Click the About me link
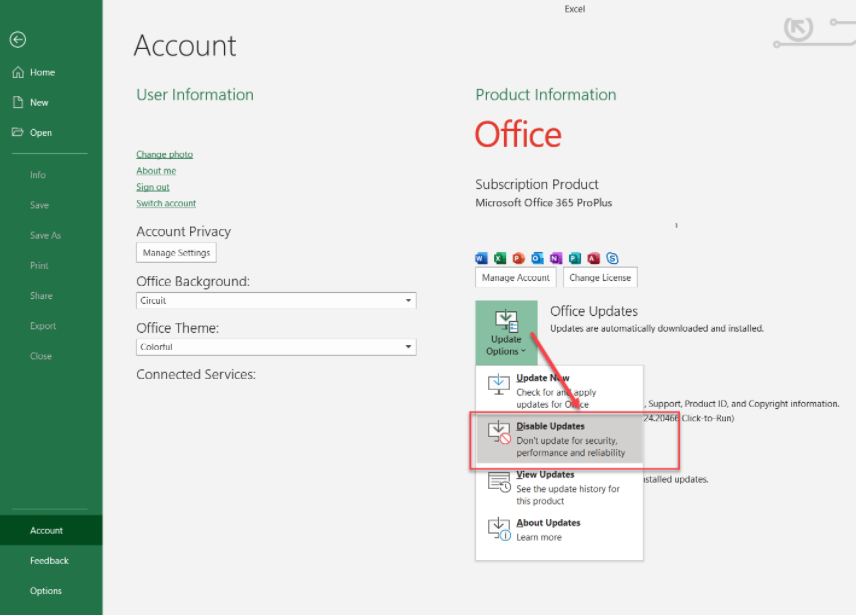The height and width of the screenshot is (615, 856). point(156,171)
